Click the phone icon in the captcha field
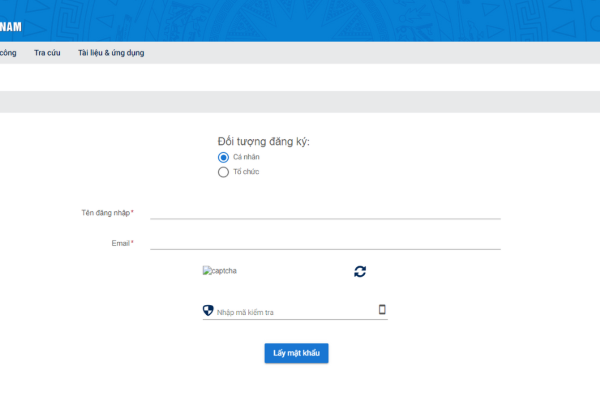Viewport: 600px width, 400px height. point(382,310)
